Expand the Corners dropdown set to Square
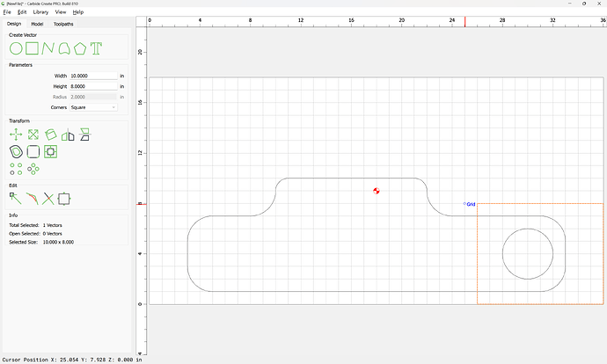Image resolution: width=607 pixels, height=364 pixels. click(93, 107)
